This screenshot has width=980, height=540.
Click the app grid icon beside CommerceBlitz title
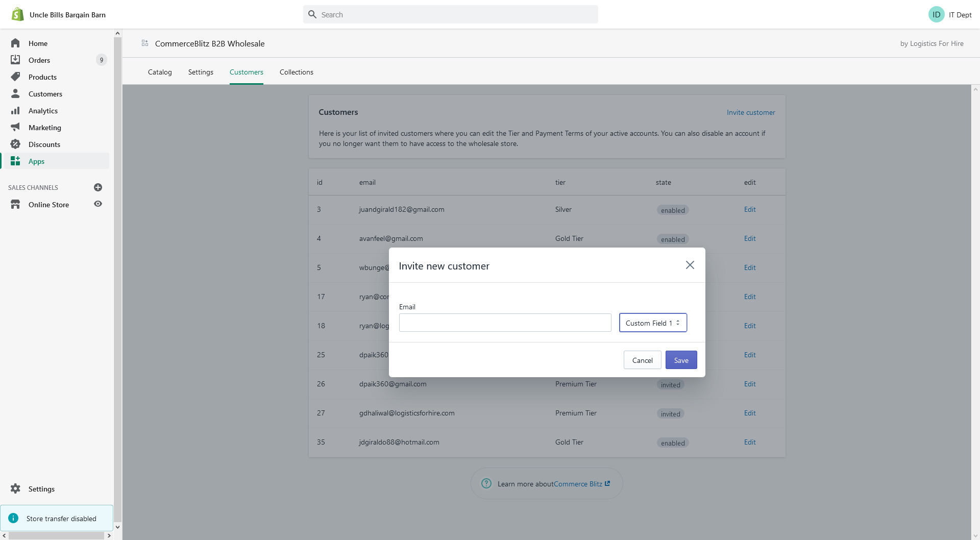point(145,43)
